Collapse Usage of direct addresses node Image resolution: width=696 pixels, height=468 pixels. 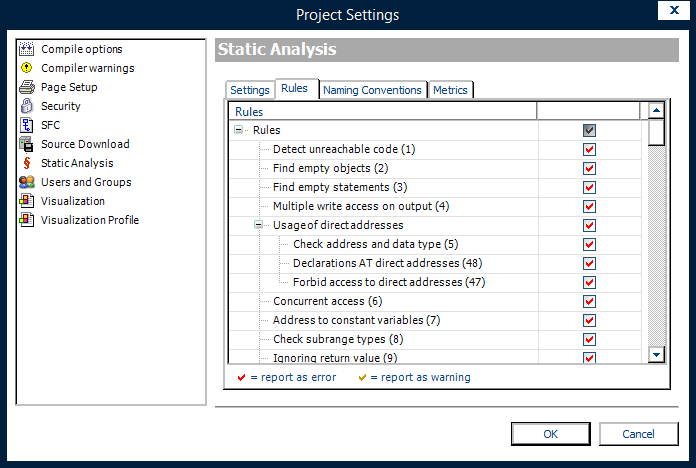(x=259, y=225)
